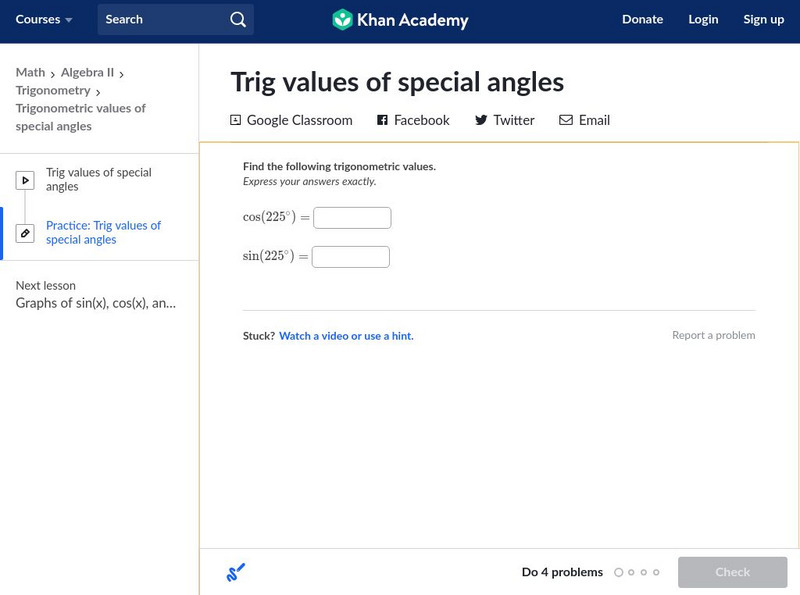Select the practice pencil icon in sidebar

pos(25,233)
